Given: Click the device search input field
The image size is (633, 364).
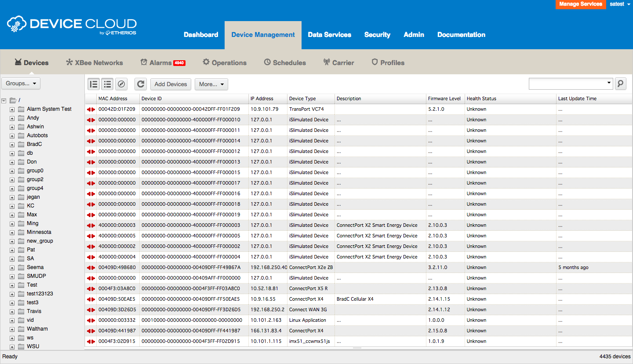Looking at the screenshot, I should 567,83.
